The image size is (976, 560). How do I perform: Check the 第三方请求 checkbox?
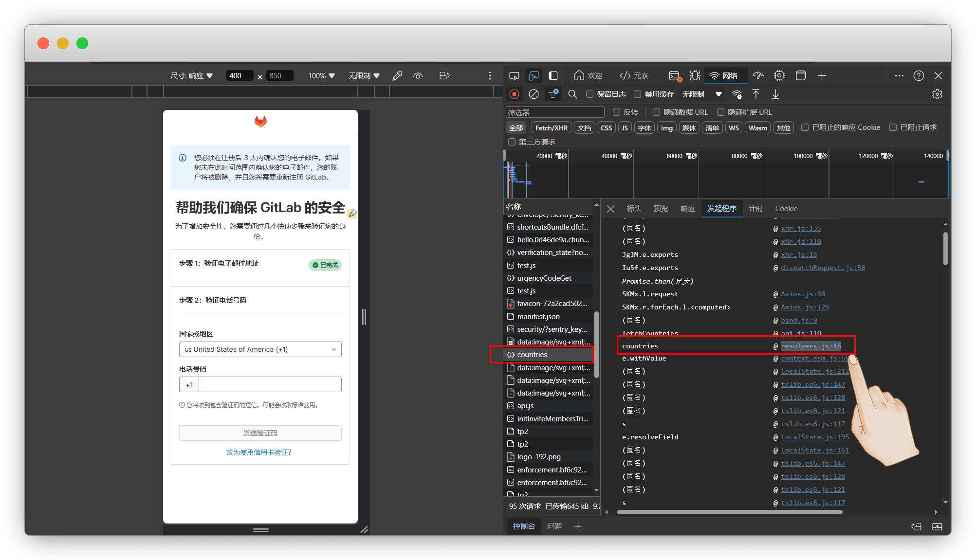click(x=512, y=142)
